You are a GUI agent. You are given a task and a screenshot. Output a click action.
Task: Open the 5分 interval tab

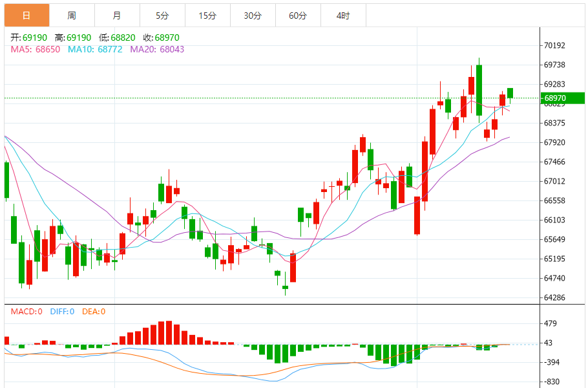162,16
